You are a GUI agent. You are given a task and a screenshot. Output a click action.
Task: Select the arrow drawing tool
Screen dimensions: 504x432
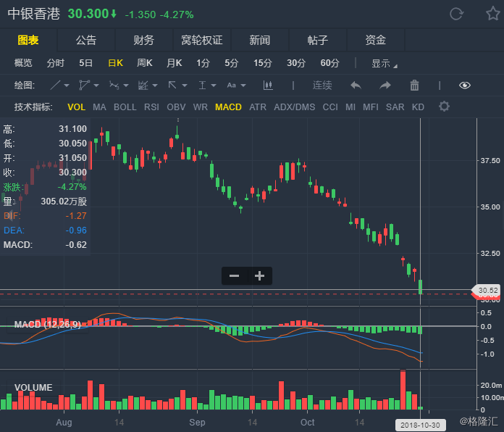pyautogui.click(x=172, y=86)
